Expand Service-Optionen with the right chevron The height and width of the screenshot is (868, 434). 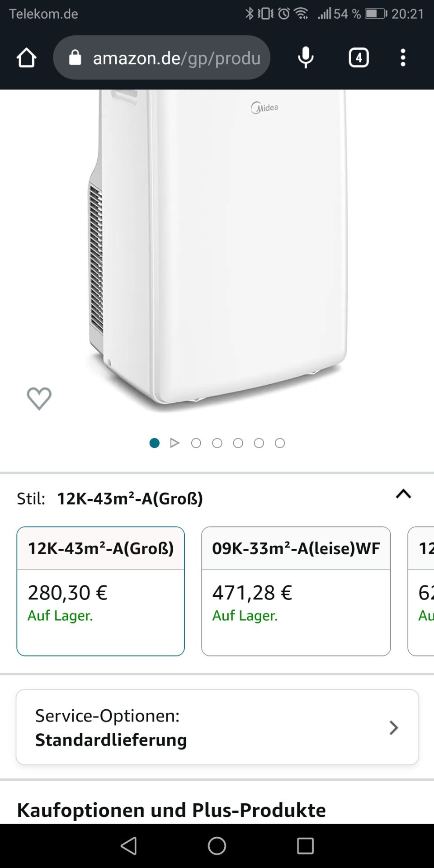click(393, 727)
